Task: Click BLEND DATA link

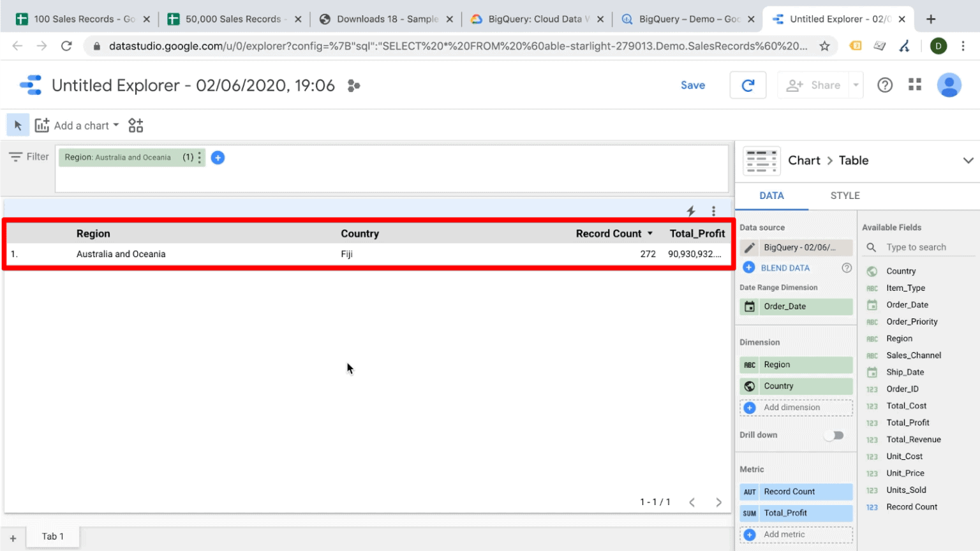Action: point(784,267)
